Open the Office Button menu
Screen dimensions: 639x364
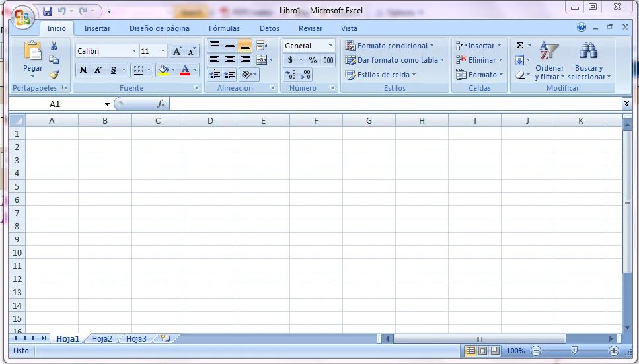click(x=22, y=18)
